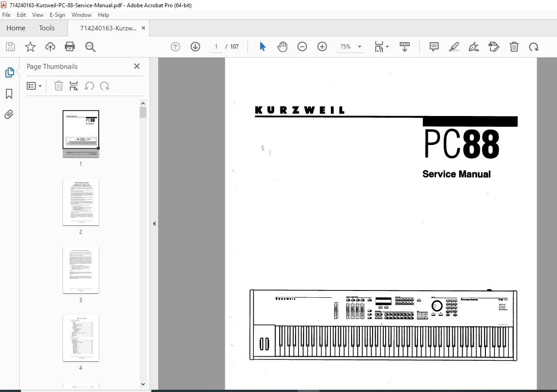Open the zoom level 75% dropdown
Screen dimensions: 557x392
(x=351, y=47)
